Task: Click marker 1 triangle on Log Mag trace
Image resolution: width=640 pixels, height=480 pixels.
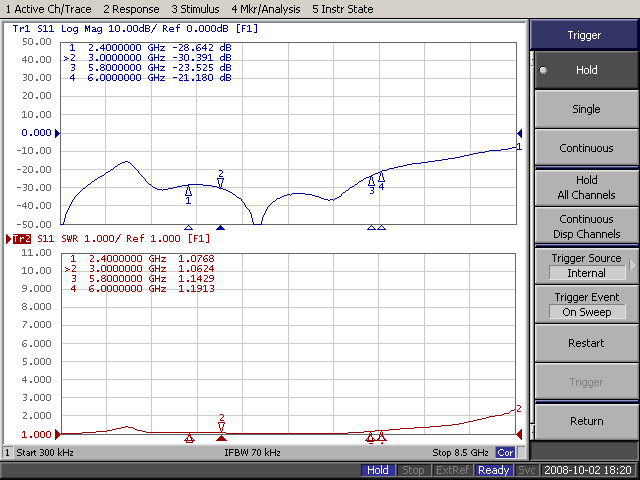Action: pyautogui.click(x=189, y=190)
